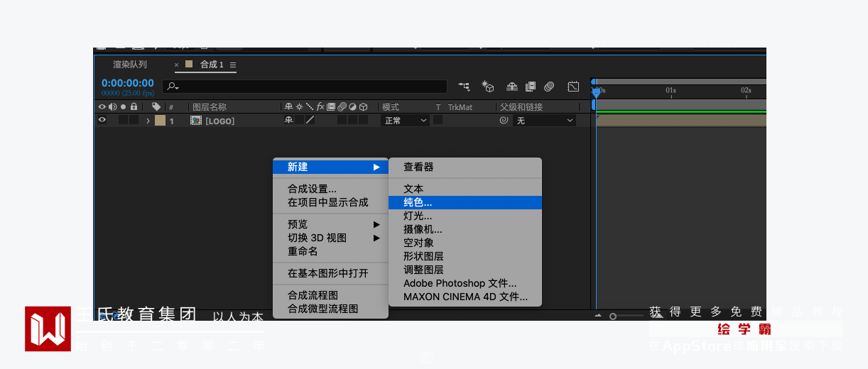The image size is (868, 369).
Task: Click the shy switch column header icon
Action: (x=288, y=107)
